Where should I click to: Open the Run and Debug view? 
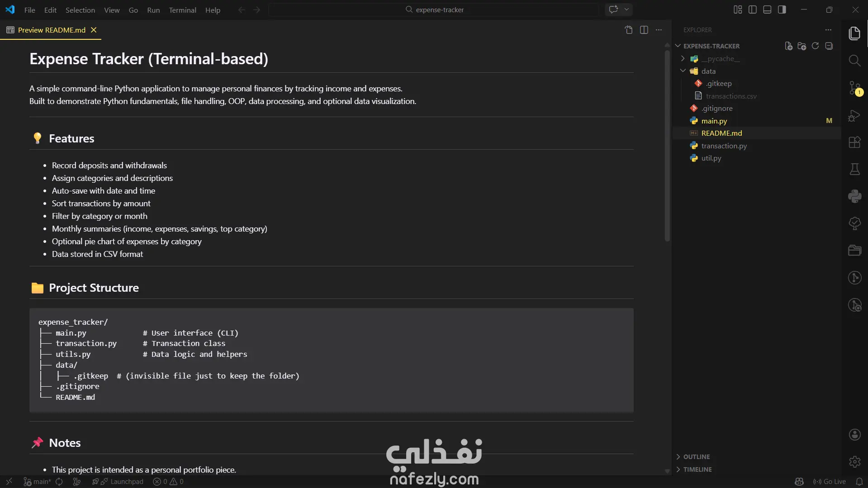[854, 115]
